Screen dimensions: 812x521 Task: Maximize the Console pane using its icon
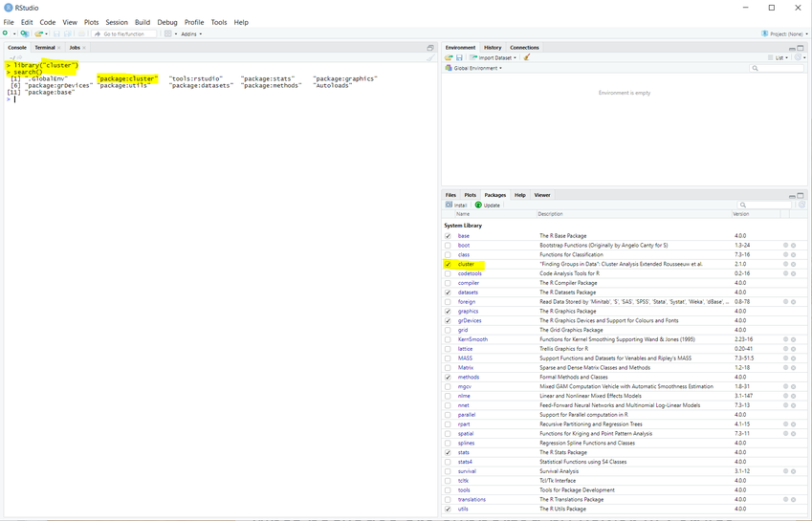pos(429,48)
